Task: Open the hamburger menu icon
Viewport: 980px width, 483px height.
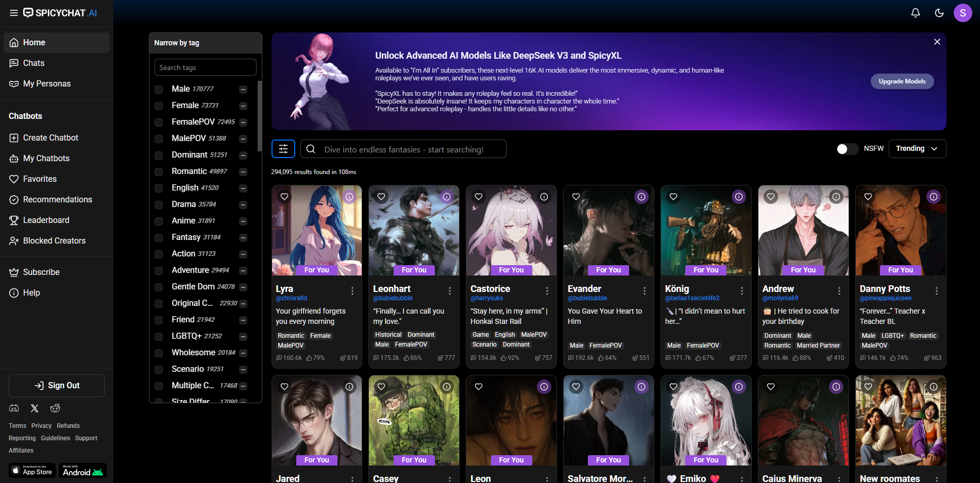Action: point(14,13)
